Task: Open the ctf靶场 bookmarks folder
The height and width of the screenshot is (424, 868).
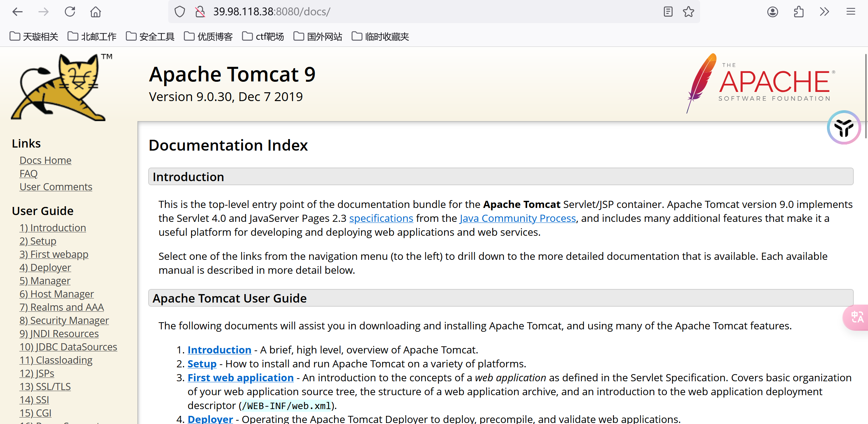Action: [x=263, y=36]
